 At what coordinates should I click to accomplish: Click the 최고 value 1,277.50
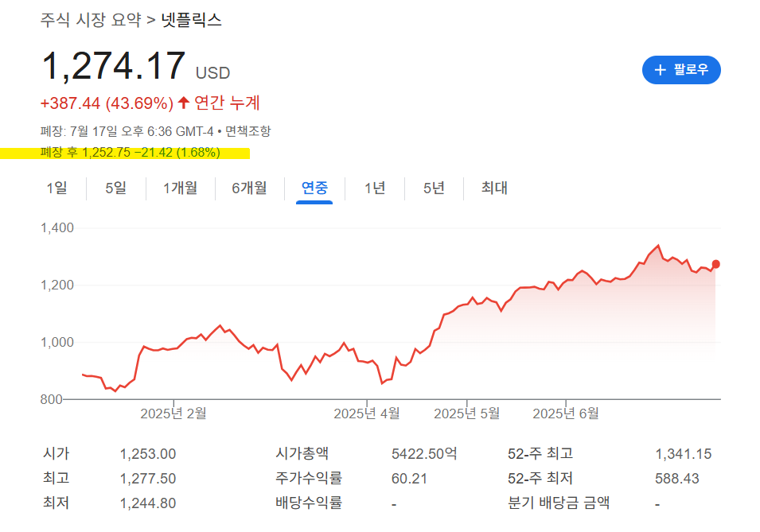148,479
